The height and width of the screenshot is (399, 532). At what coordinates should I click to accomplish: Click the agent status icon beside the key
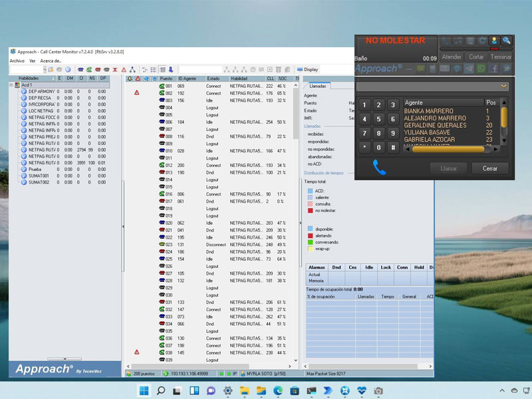point(494,41)
